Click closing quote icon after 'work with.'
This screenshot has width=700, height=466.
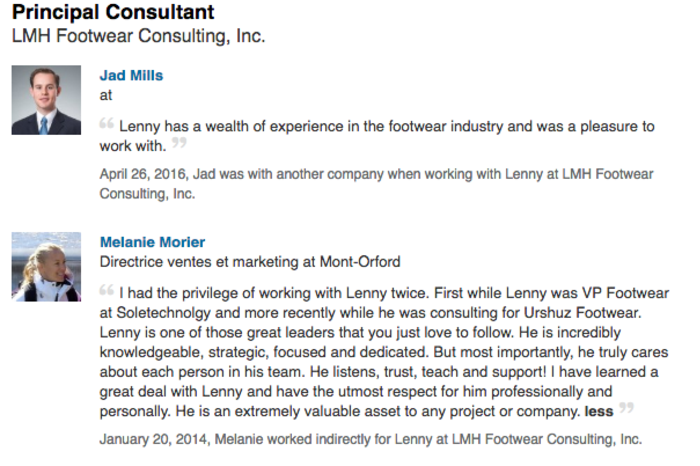179,142
